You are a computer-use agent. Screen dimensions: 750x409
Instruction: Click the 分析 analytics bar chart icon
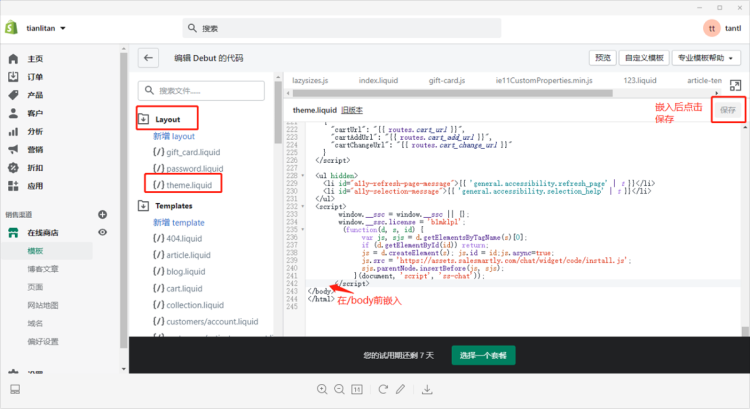[14, 131]
